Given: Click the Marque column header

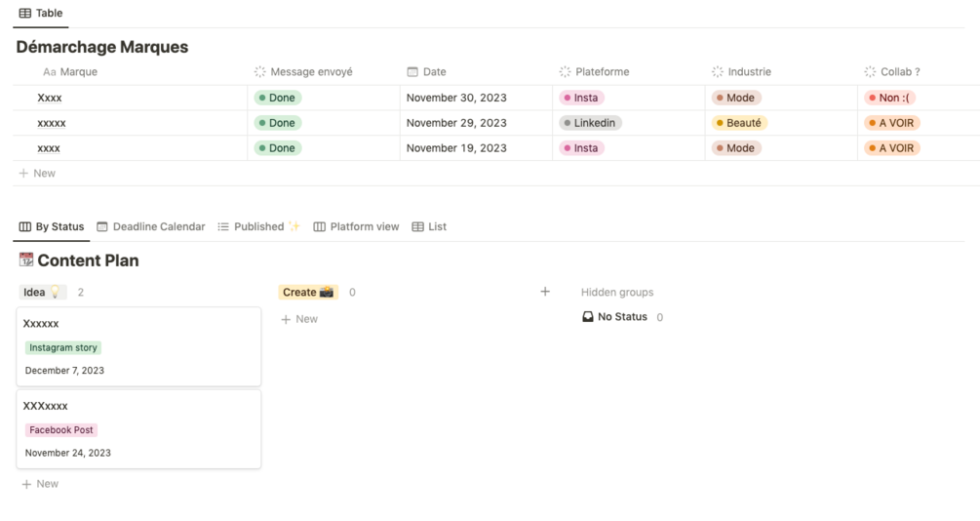Looking at the screenshot, I should pyautogui.click(x=78, y=71).
